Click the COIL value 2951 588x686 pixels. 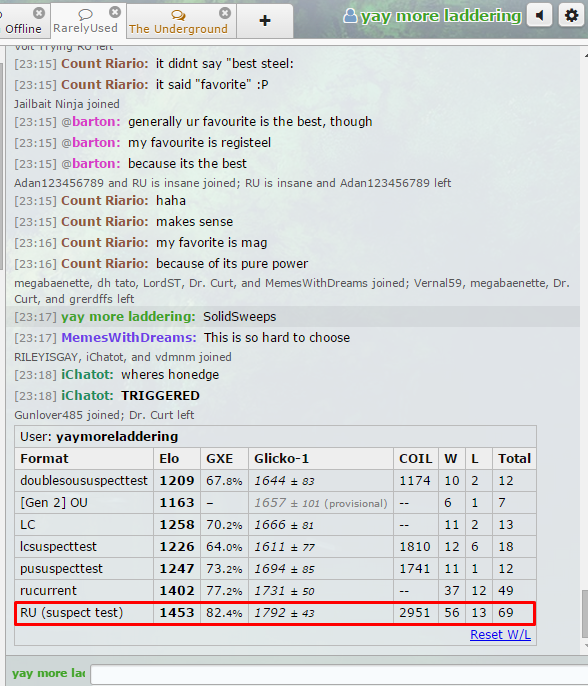point(415,612)
